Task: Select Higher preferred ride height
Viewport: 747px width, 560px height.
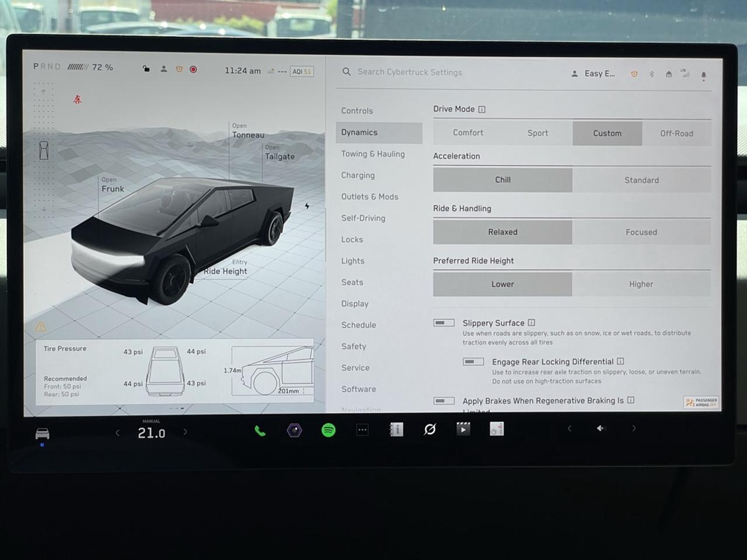Action: (641, 284)
